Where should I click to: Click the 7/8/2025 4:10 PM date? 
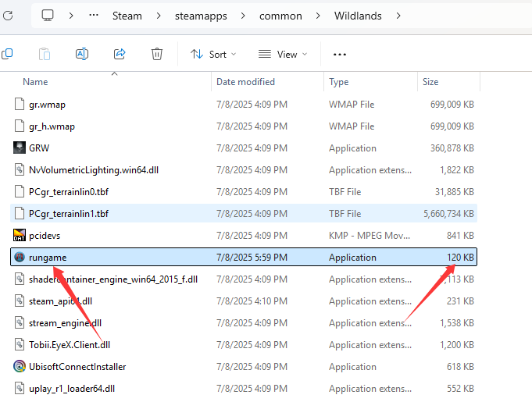252,301
